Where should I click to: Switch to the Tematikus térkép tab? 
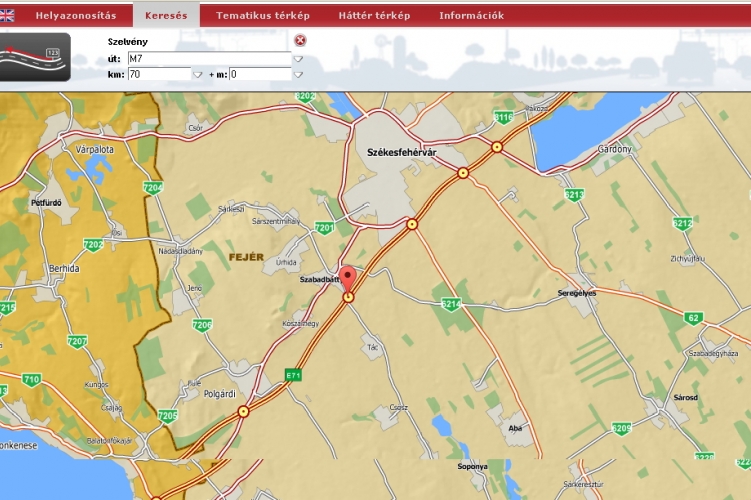(x=263, y=15)
